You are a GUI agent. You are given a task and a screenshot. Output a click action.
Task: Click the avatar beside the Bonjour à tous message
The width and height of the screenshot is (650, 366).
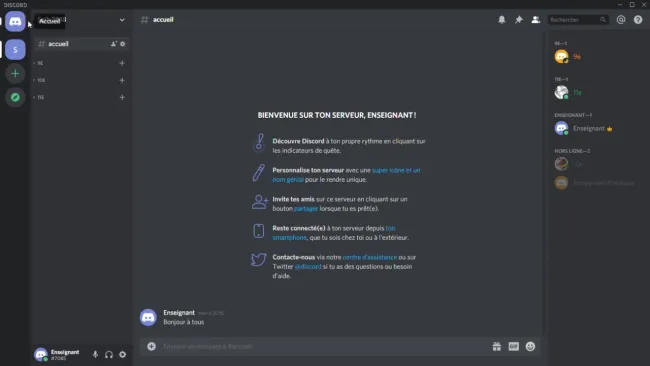point(148,318)
